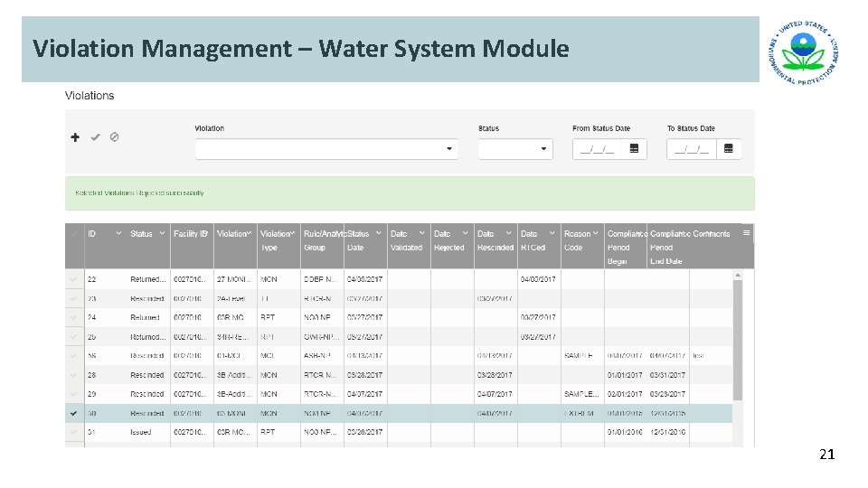Open the Violation filter dropdown
The height and width of the screenshot is (488, 868).
point(326,149)
